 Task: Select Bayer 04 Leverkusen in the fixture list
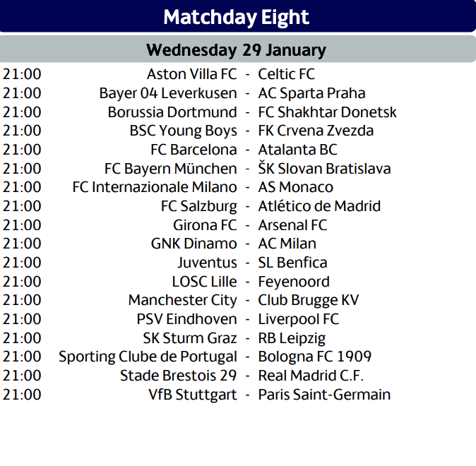168,93
